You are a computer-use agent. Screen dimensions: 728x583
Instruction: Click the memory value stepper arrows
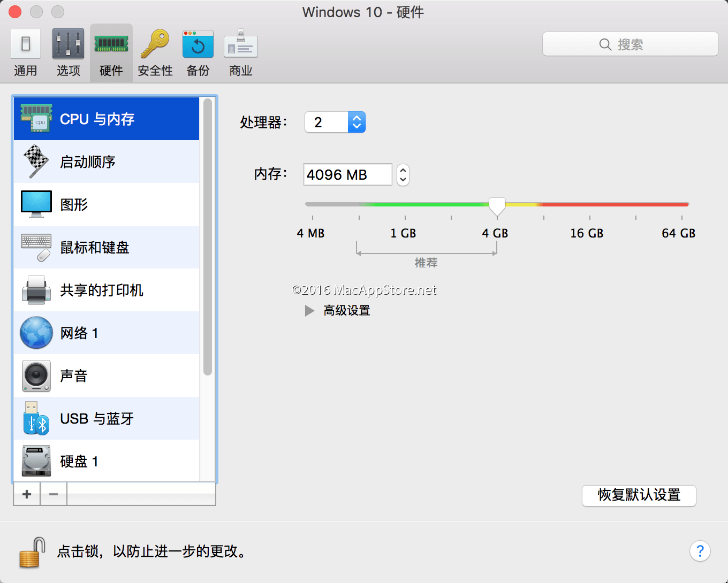coord(402,174)
